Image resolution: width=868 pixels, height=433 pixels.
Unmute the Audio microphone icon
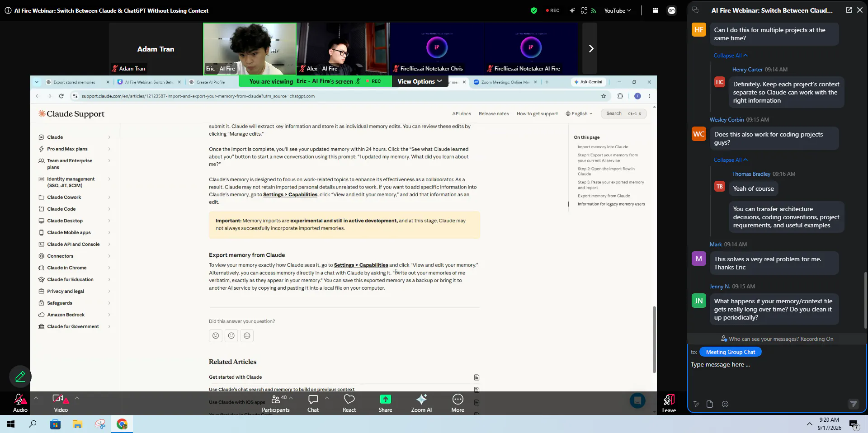(x=20, y=400)
